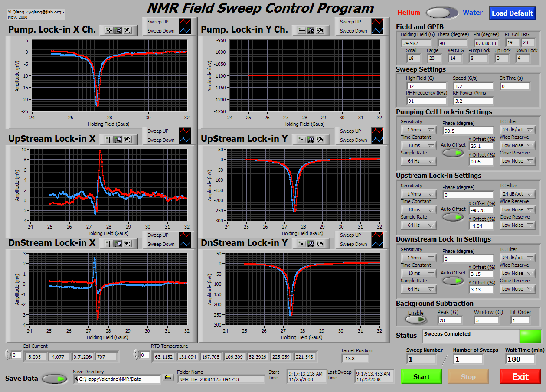
Task: Toggle the Save Data switch
Action: tap(55, 379)
